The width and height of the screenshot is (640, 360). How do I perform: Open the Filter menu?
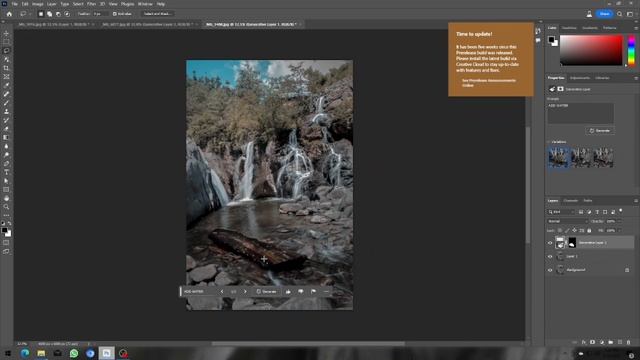91,4
